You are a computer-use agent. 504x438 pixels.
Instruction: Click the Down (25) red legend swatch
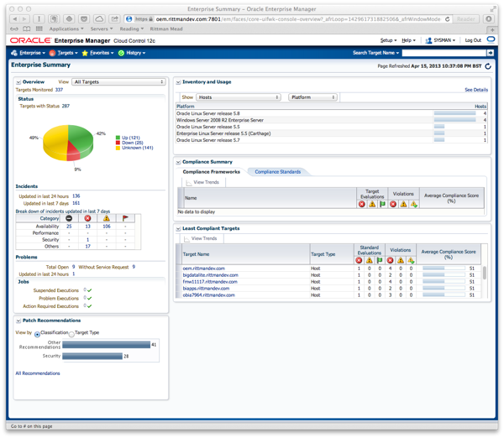click(x=118, y=143)
